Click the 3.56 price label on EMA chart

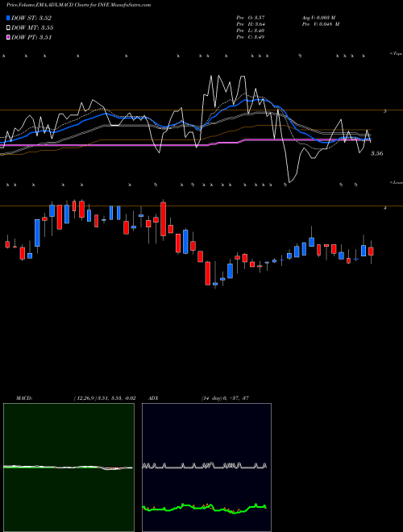(376, 153)
